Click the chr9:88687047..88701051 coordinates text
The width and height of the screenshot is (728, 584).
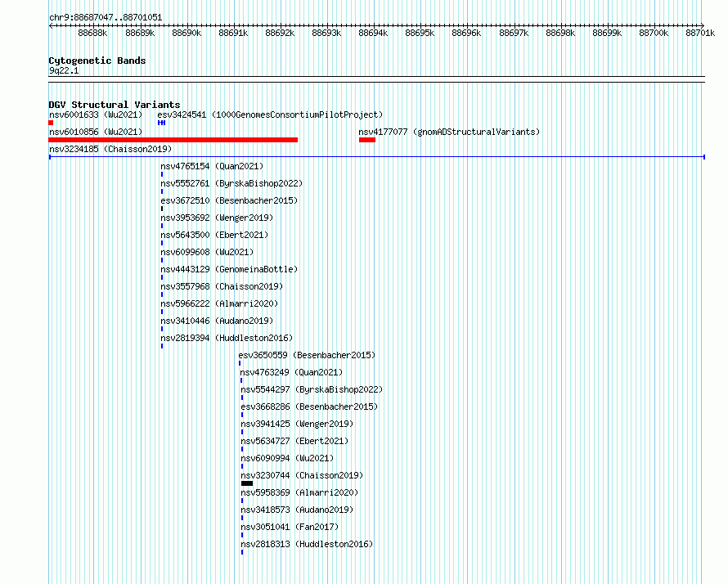(x=106, y=18)
